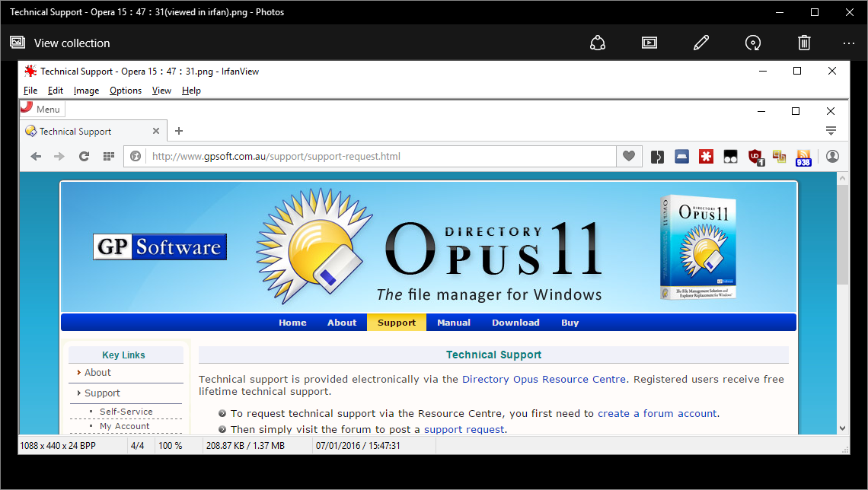Screen dimensions: 868x490
Task: Click the Key Links sidebar heading
Action: click(123, 355)
